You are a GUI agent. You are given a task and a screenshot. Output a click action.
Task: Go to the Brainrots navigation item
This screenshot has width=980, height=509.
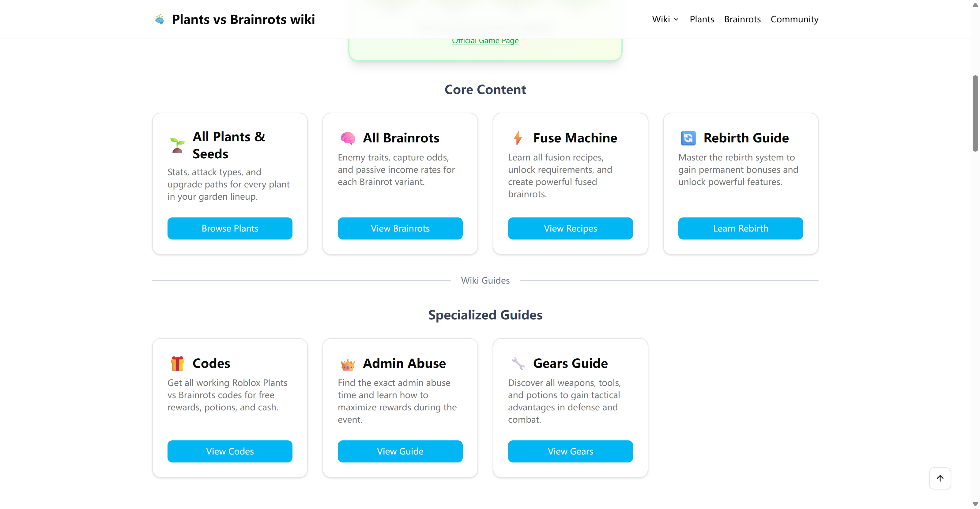(x=742, y=19)
